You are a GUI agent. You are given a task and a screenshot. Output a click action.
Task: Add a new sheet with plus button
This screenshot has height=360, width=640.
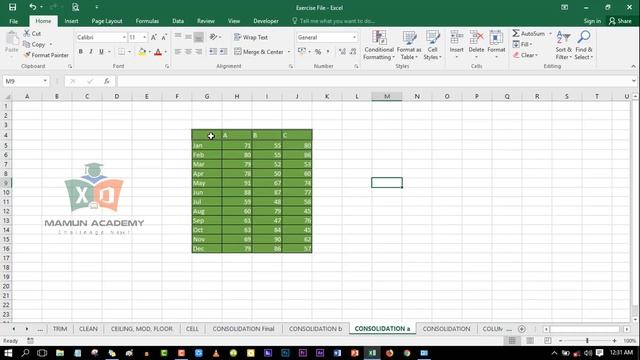522,329
